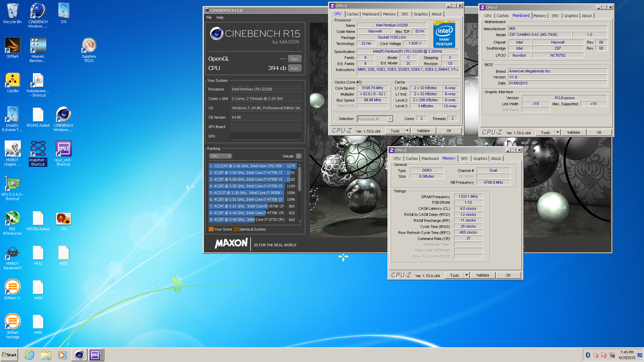Switch to Cinebench via taskbar icon
Image resolution: width=644 pixels, height=362 pixels.
click(79, 355)
